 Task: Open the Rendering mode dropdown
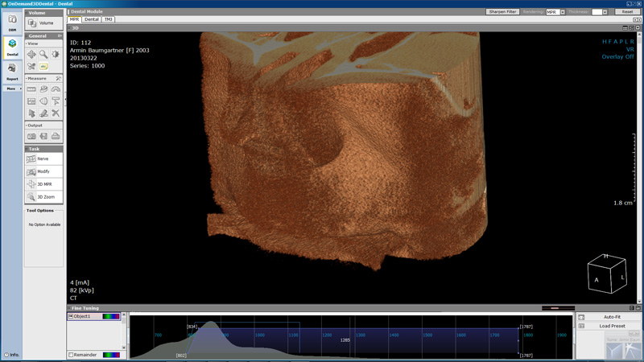click(x=555, y=12)
